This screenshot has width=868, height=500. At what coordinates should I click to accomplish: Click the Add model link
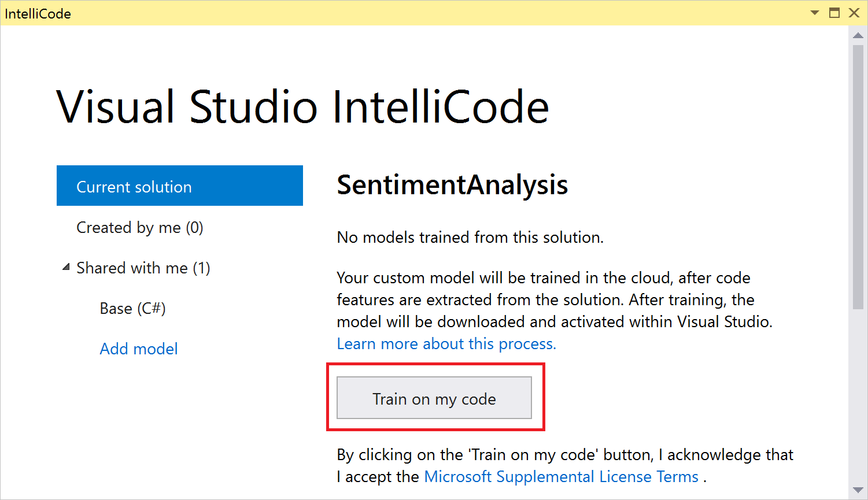point(139,349)
